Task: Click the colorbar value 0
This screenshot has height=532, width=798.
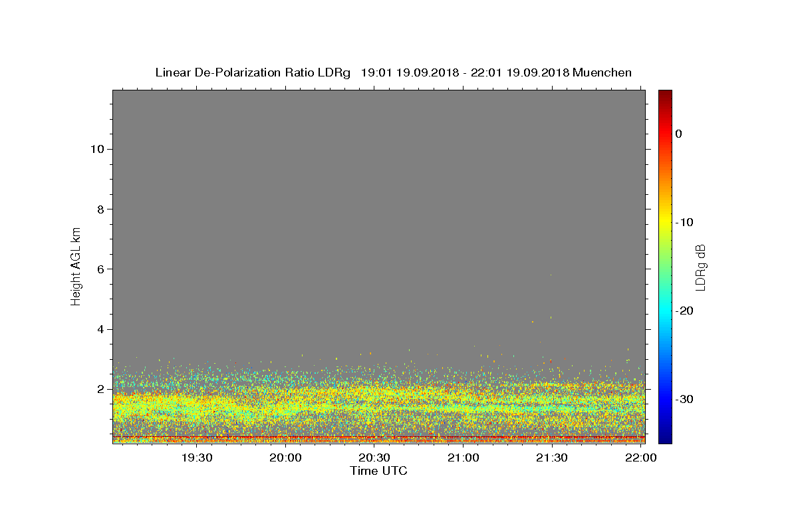Action: 679,134
